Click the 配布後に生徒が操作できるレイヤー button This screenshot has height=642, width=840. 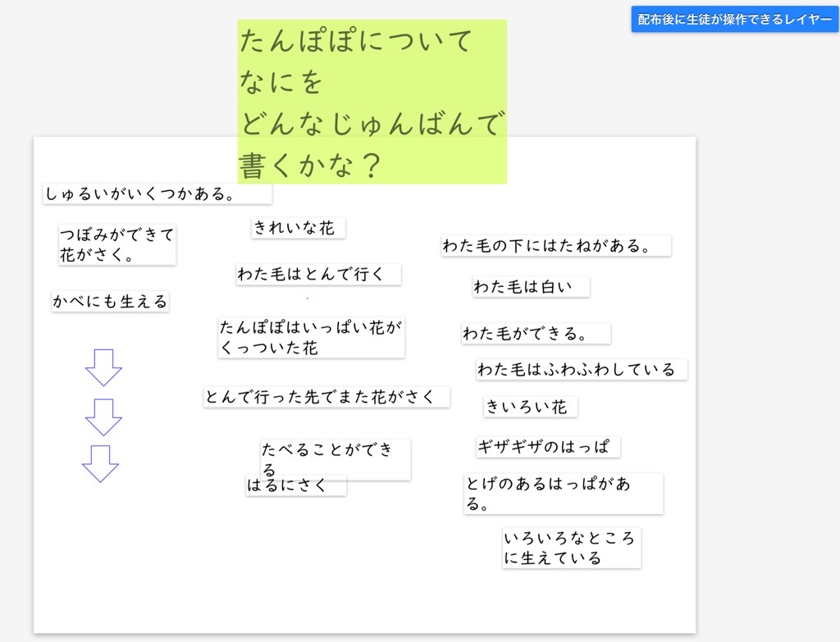[735, 20]
